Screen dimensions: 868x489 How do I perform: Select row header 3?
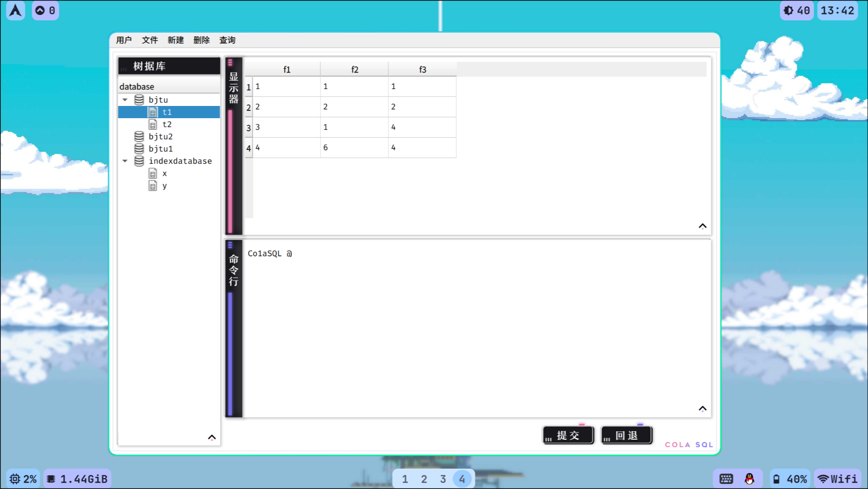pyautogui.click(x=248, y=127)
